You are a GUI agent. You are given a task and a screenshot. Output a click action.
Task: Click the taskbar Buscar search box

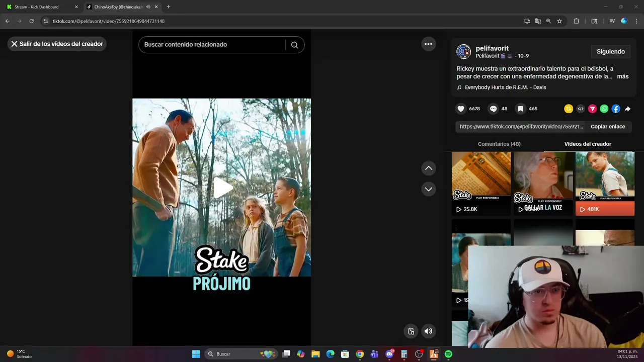[242, 354]
